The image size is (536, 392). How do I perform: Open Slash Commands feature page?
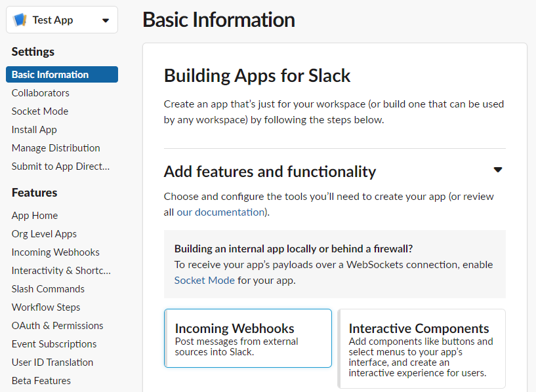coord(48,289)
